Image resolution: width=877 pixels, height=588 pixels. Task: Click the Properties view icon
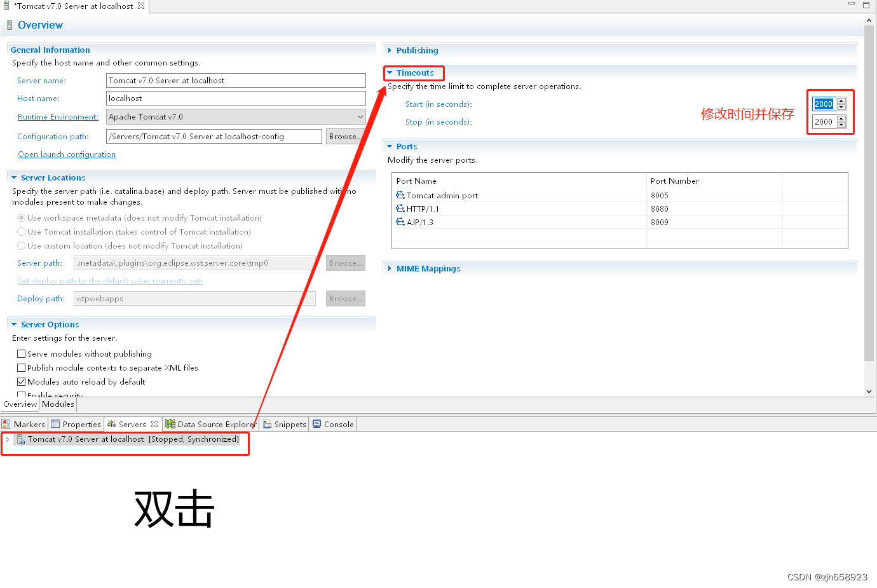coord(55,424)
